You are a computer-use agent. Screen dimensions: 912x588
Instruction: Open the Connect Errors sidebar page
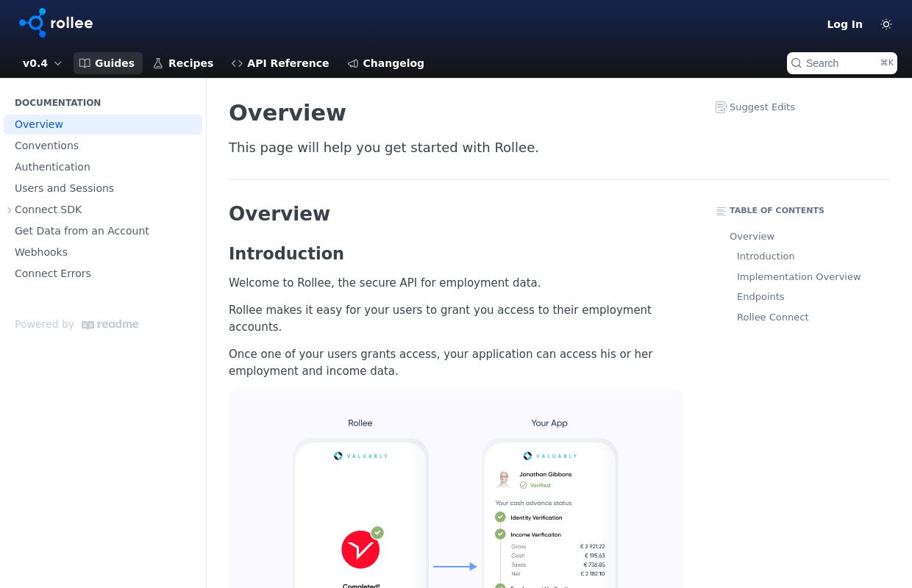(x=103, y=273)
